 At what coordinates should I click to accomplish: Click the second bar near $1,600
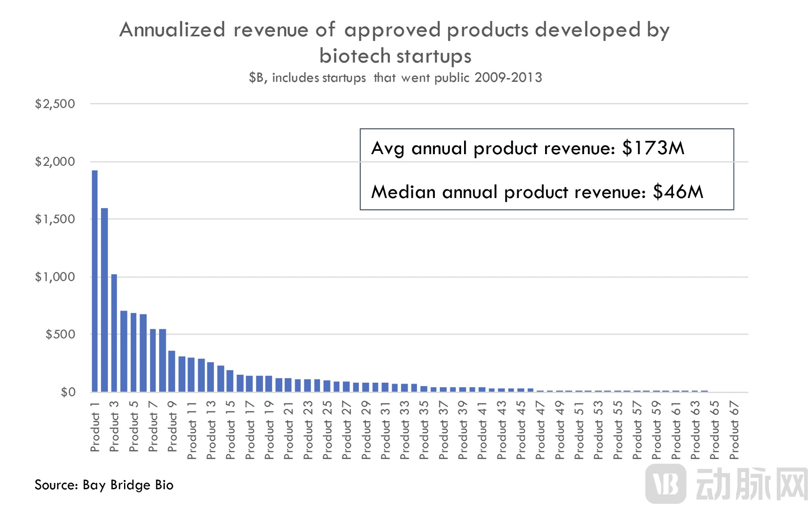[104, 300]
